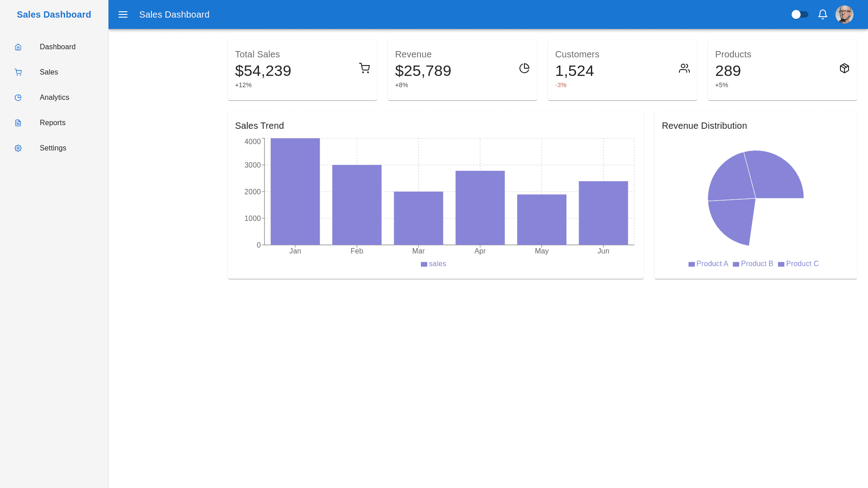Screen dimensions: 868x488
Task: Toggle the Product C legend entry
Action: pyautogui.click(x=798, y=264)
